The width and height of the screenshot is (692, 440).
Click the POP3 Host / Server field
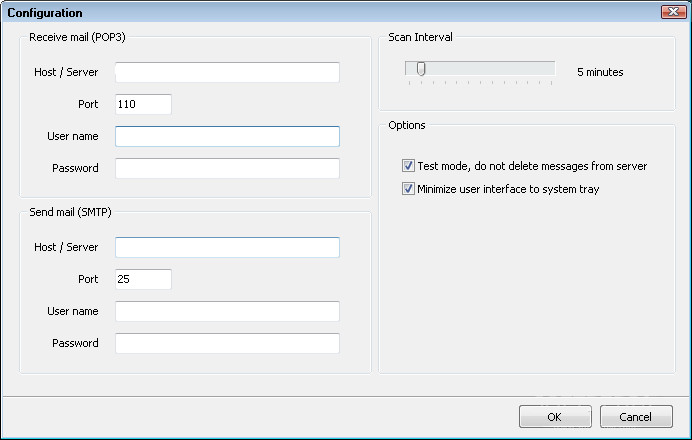pos(227,72)
